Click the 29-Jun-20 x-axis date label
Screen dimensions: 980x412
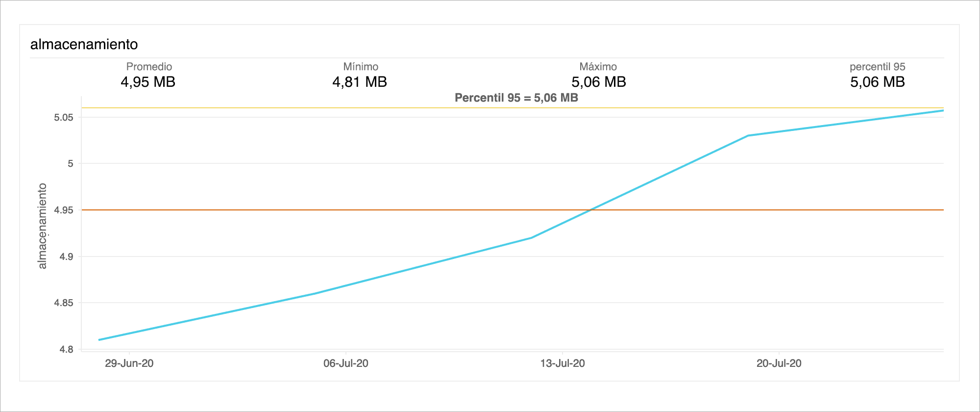(x=129, y=363)
